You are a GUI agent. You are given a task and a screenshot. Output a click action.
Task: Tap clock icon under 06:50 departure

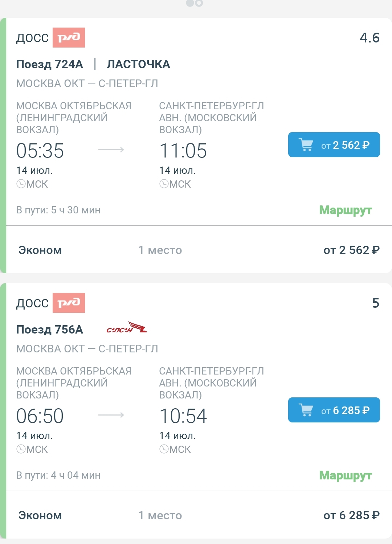tap(21, 449)
